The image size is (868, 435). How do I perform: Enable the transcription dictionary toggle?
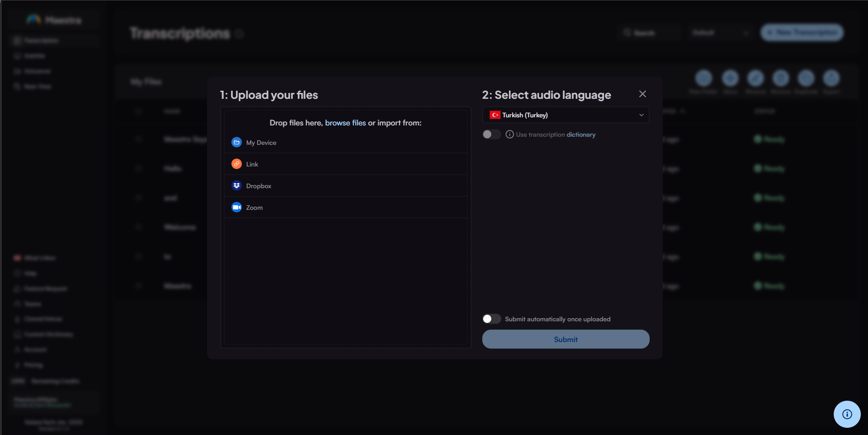(491, 134)
